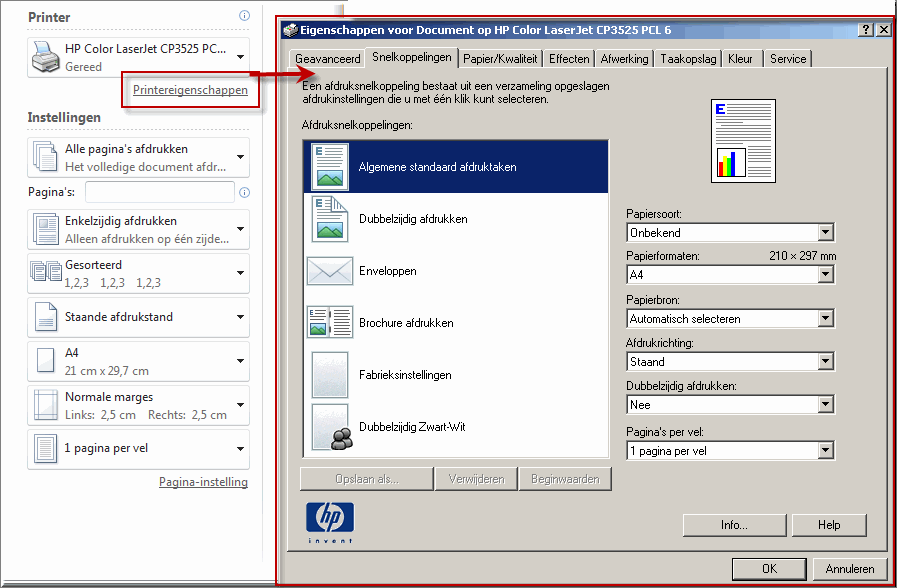Open the Afdrukrichting dropdown
Viewport: 897px width, 588px height.
(x=825, y=362)
